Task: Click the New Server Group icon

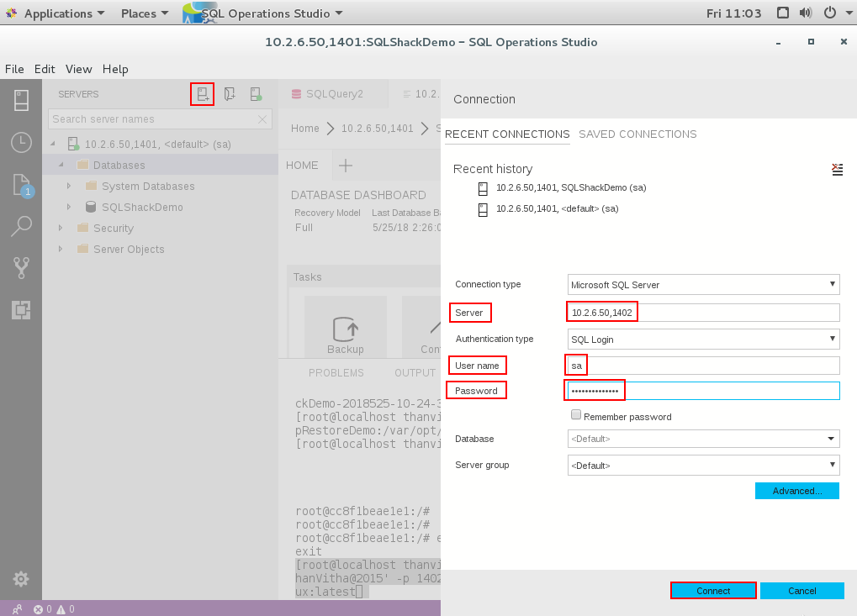Action: coord(230,94)
